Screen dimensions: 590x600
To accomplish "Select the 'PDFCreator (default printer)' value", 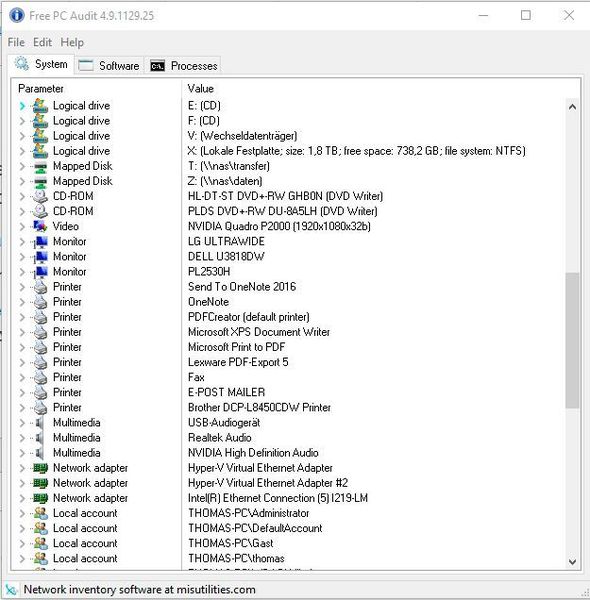I will (249, 317).
